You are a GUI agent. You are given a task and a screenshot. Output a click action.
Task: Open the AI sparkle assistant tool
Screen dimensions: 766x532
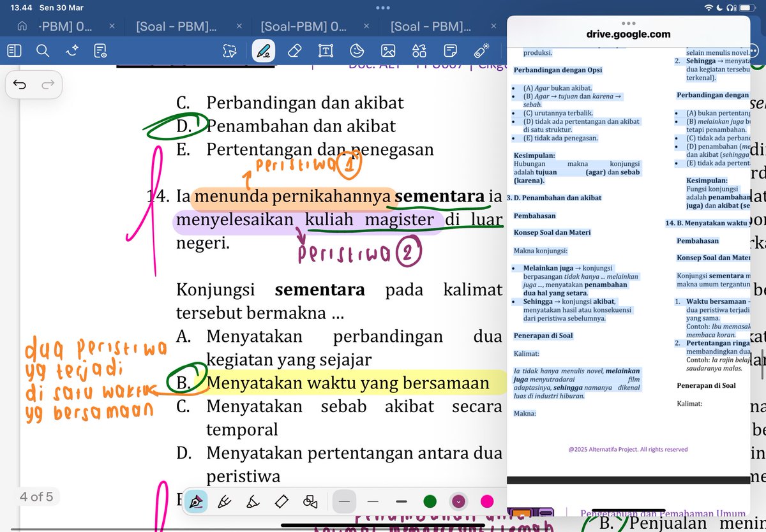(71, 51)
